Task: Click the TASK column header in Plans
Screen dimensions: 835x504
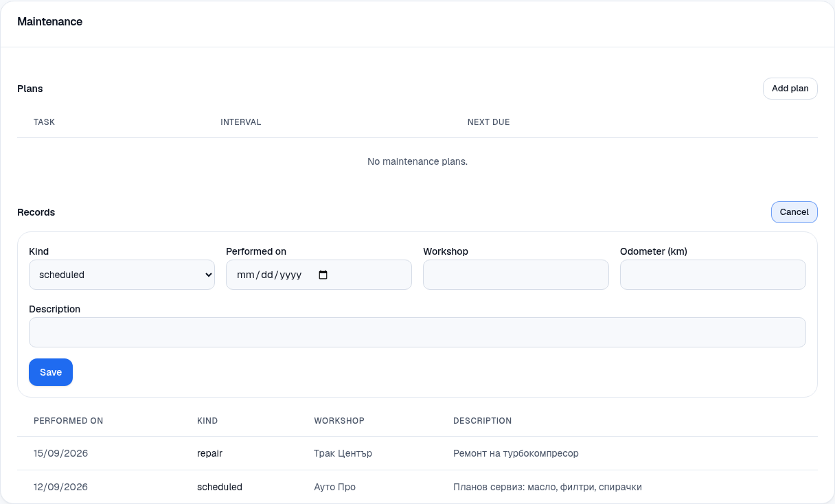Action: click(45, 122)
